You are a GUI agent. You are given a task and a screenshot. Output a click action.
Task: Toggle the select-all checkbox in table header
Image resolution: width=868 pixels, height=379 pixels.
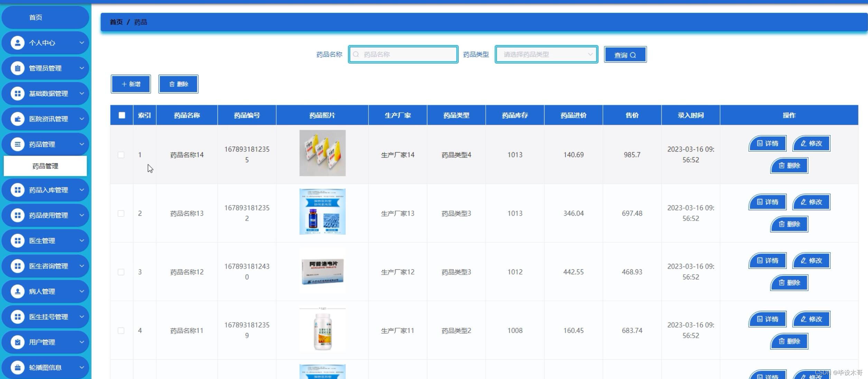[x=122, y=115]
